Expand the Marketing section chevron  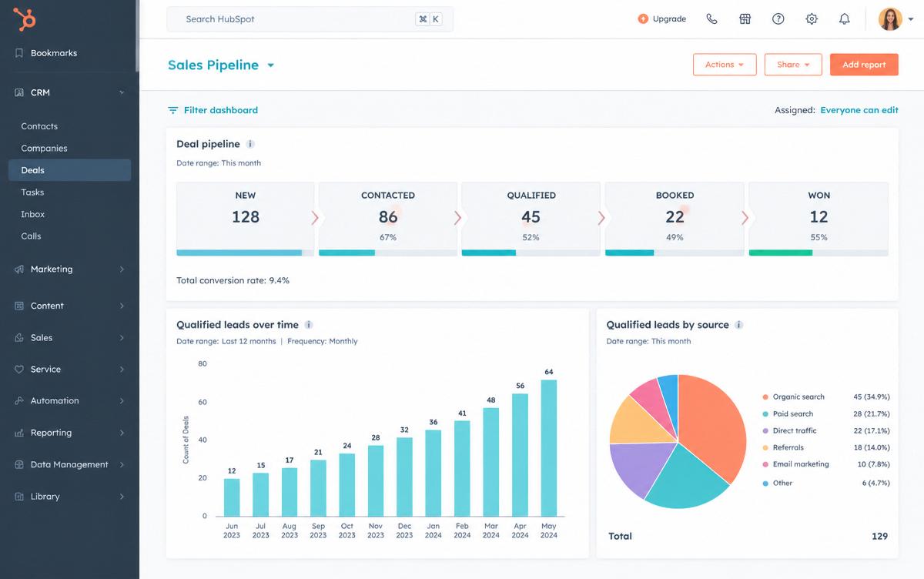(x=122, y=269)
